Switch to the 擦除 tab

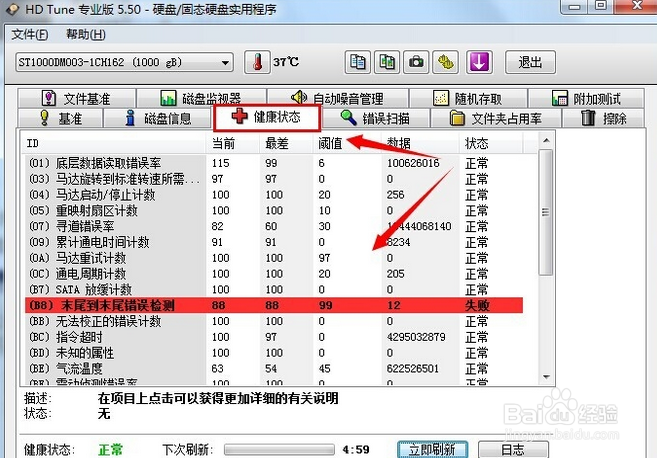click(x=604, y=118)
